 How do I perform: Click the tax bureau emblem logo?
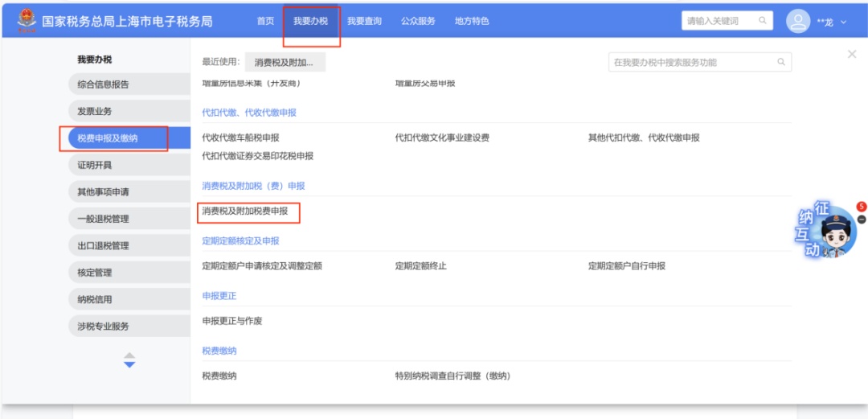pos(27,20)
